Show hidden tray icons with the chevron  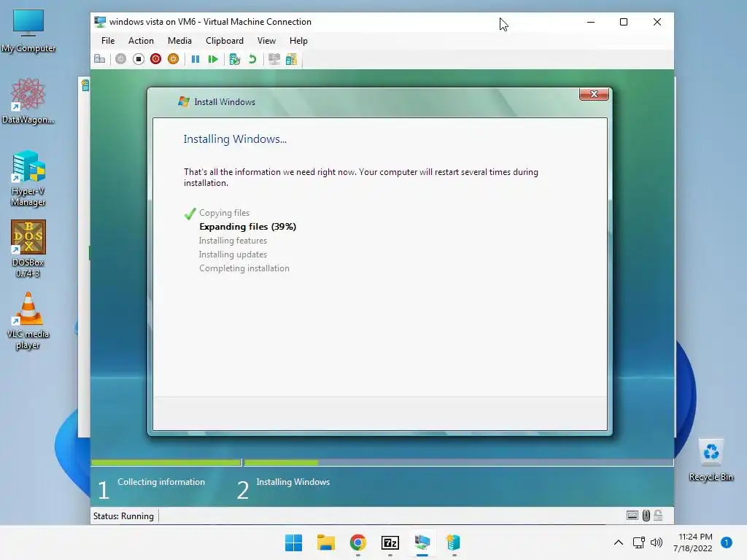(x=619, y=542)
